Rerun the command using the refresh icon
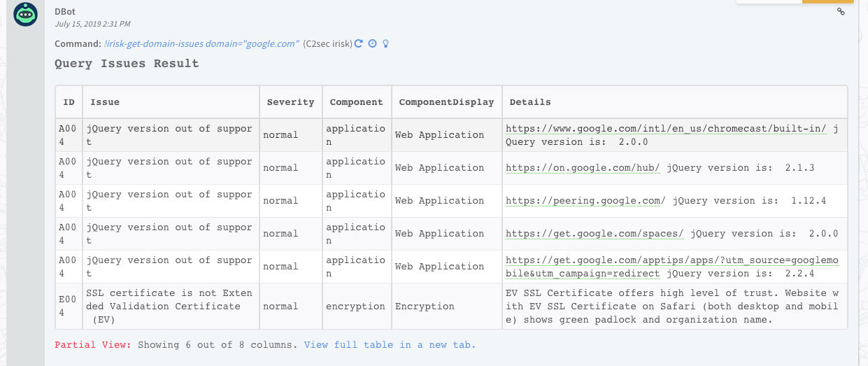 [x=359, y=43]
